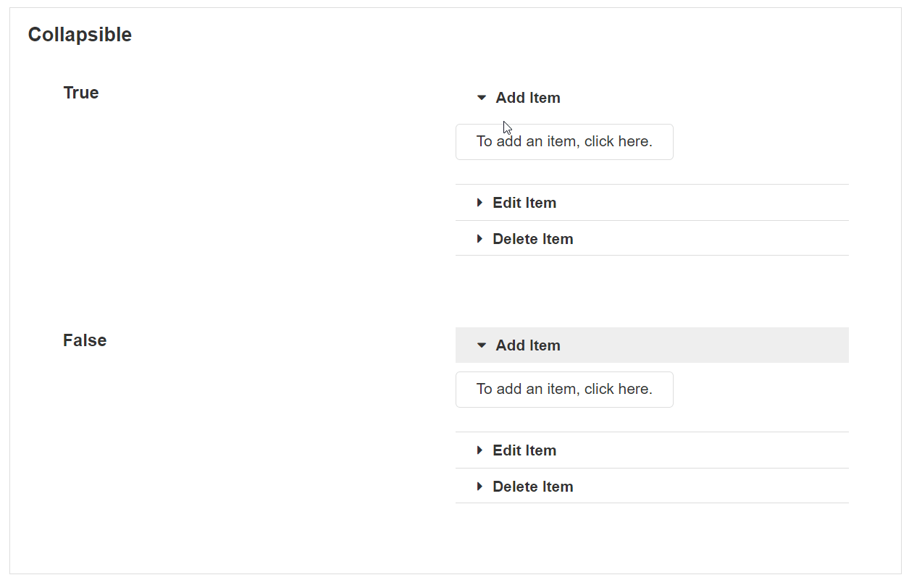
Task: Click the Edit Item arrow in False section
Action: [x=479, y=450]
